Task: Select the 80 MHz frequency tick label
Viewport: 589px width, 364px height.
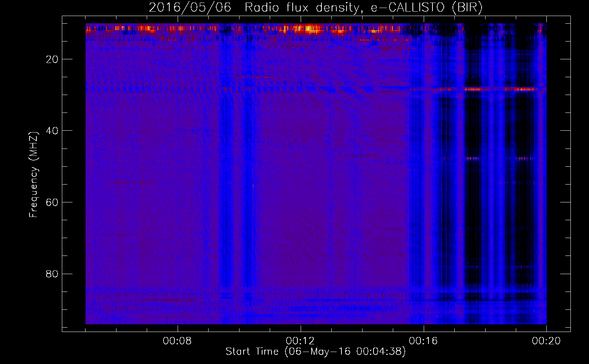Action: [x=52, y=274]
